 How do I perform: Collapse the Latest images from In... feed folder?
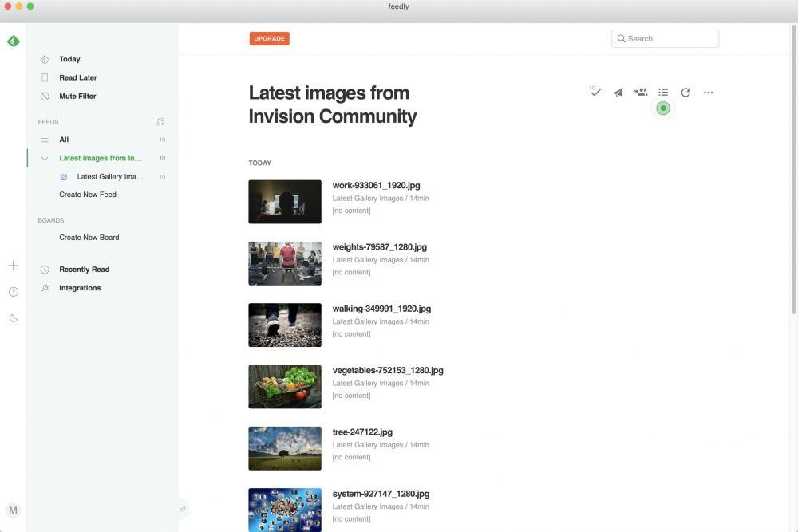click(45, 158)
